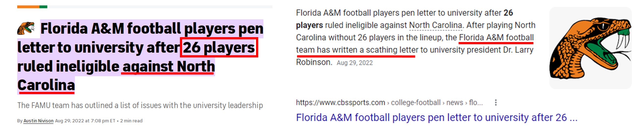Click the dotted-underlined North Carolina link in the snippet
This screenshot has height=129, width=644.
[x=435, y=25]
